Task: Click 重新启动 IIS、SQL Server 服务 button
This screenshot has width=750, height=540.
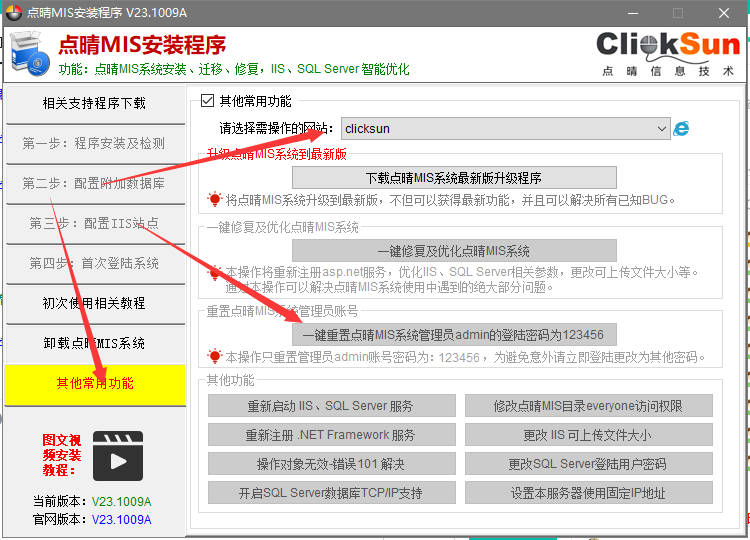Action: click(x=331, y=407)
